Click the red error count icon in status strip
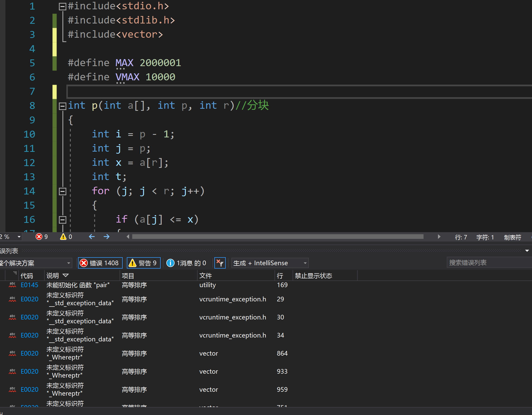This screenshot has height=415, width=532. tap(39, 237)
